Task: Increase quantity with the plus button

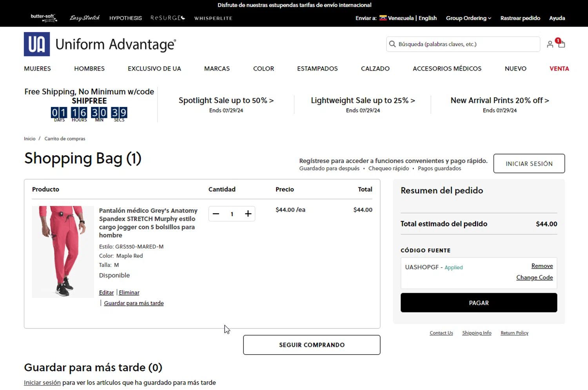Action: pos(248,214)
